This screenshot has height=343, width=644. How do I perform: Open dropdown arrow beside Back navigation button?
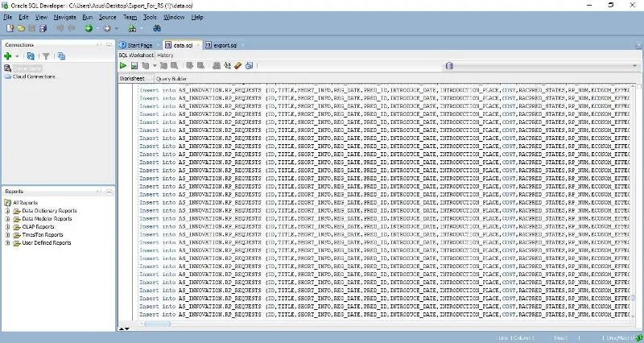97,29
